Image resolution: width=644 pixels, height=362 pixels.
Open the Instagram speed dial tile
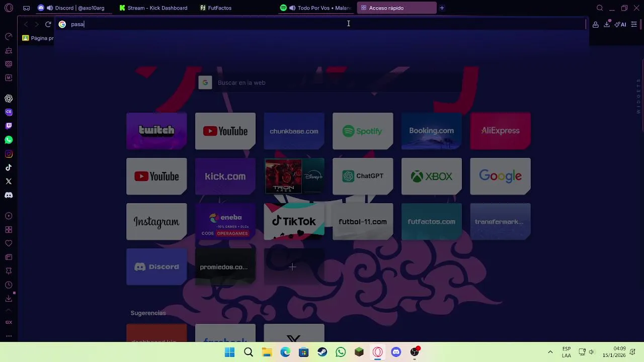156,222
